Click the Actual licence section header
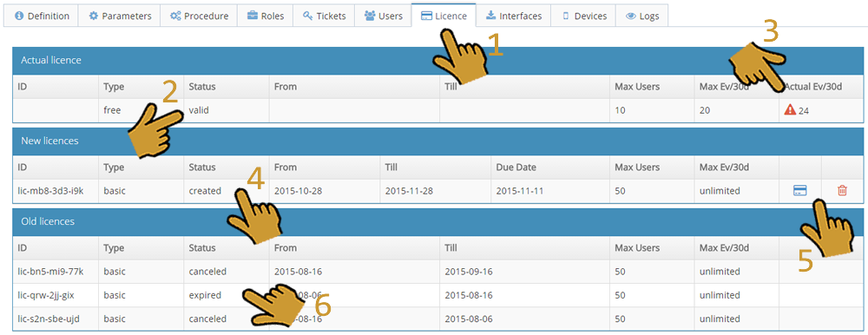 [437, 60]
